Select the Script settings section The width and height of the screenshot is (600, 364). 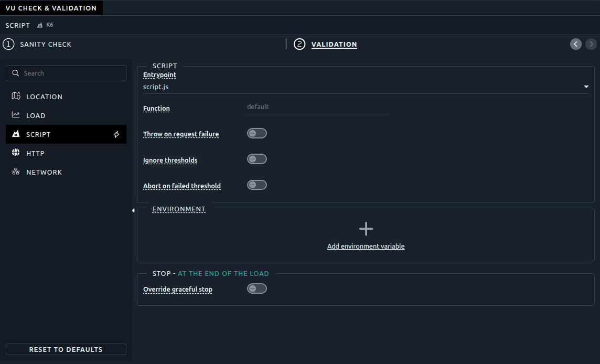(x=66, y=134)
